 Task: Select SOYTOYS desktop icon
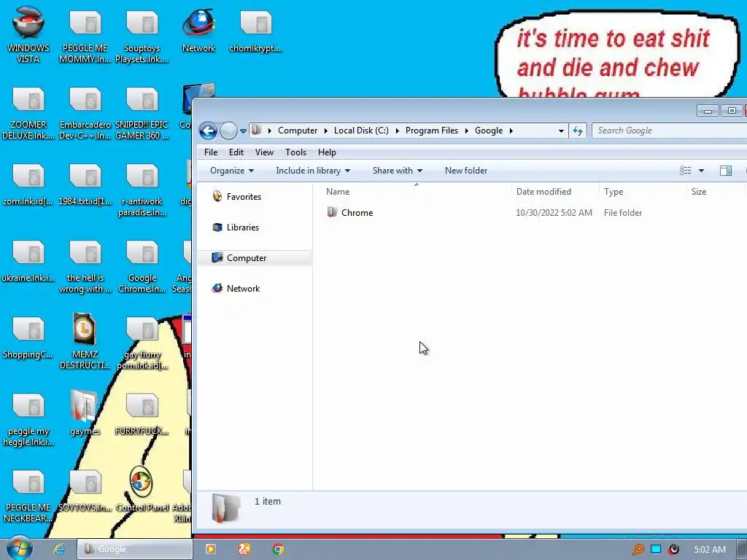coord(85,489)
